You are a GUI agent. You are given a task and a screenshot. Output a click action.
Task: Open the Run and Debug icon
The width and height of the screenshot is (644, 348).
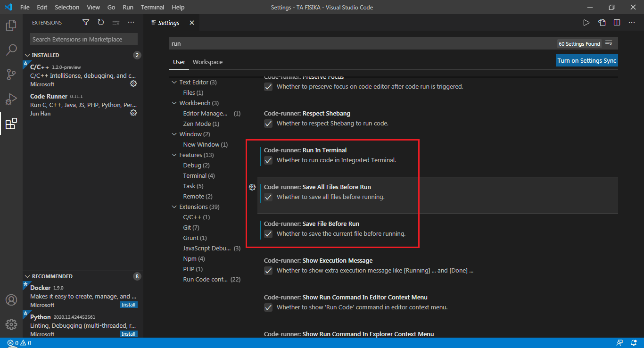coord(11,99)
